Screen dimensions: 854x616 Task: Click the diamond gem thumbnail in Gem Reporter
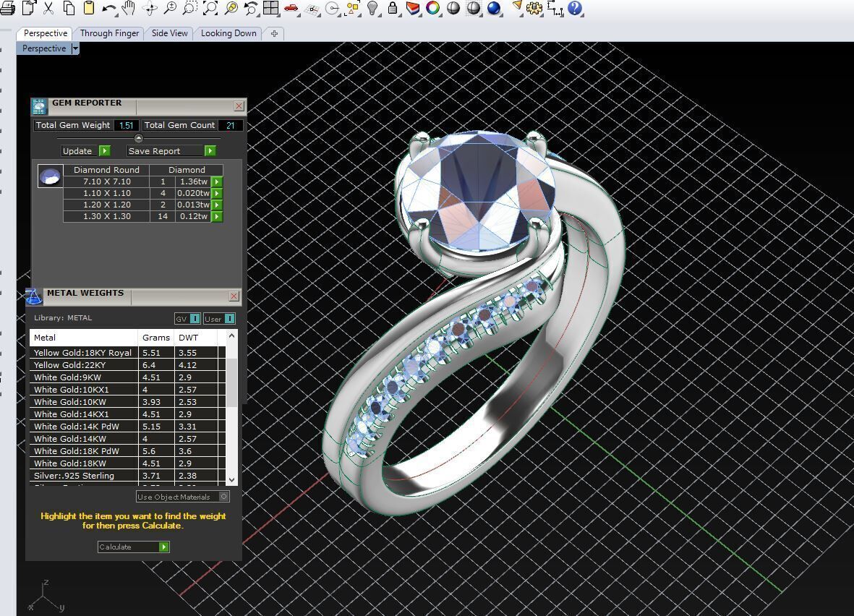[50, 176]
